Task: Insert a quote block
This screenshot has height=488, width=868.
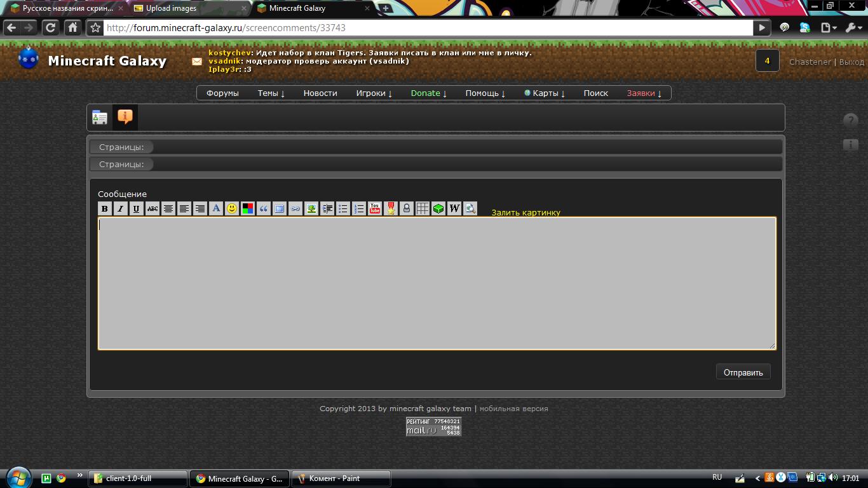Action: [x=264, y=208]
